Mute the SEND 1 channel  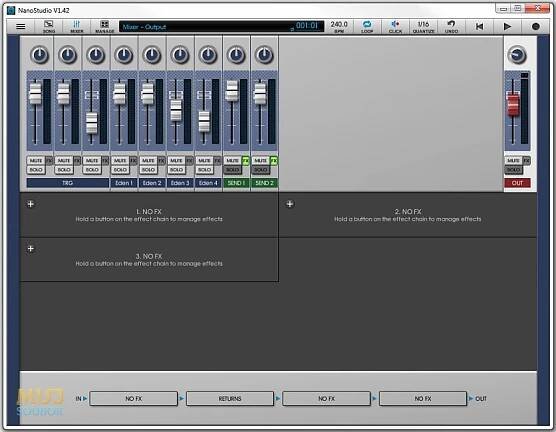click(232, 161)
